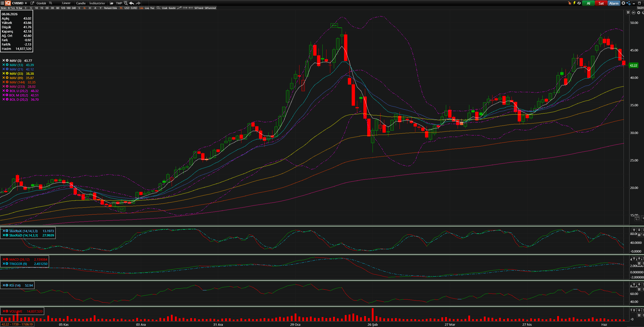Image resolution: width=644 pixels, height=327 pixels.
Task: Click the blue Alarm button
Action: click(x=614, y=3)
